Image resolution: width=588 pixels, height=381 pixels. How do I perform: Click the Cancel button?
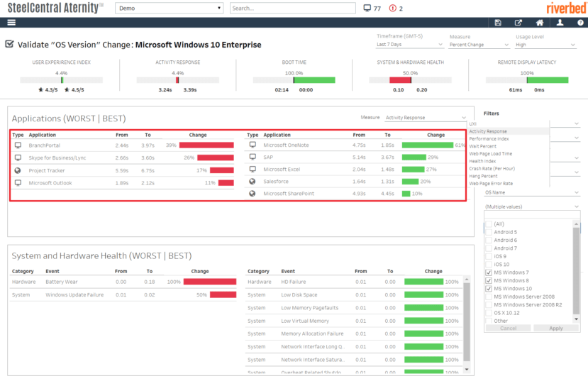click(x=508, y=328)
